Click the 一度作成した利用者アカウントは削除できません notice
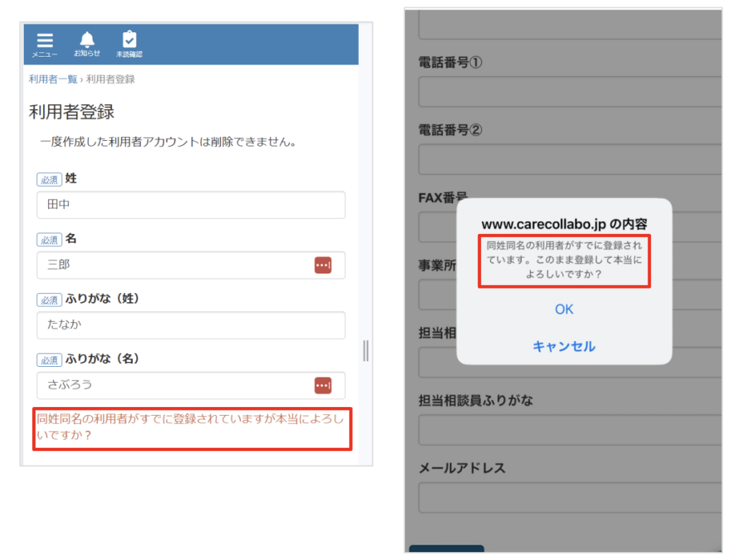Screen dimensions: 735x560 coord(168,141)
